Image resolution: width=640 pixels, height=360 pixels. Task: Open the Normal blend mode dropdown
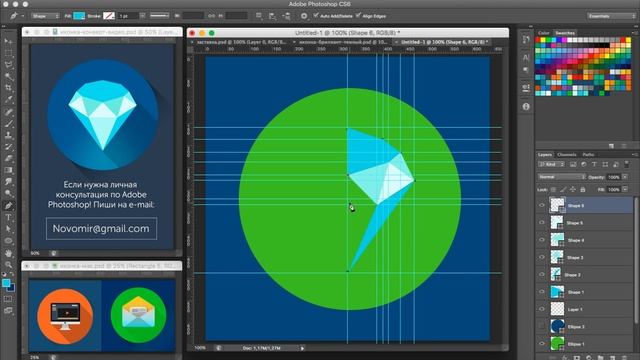561,177
